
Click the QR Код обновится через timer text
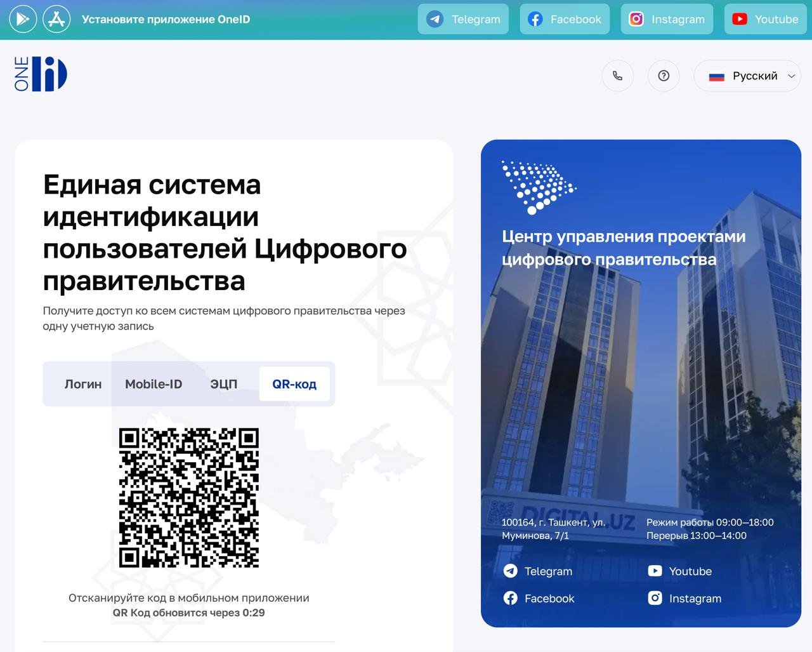point(189,613)
